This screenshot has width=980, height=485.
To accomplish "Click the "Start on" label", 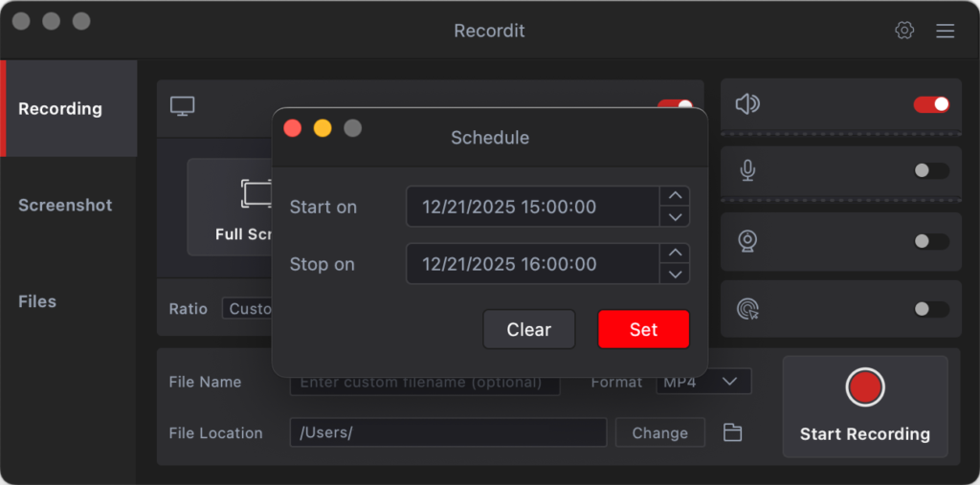I will (323, 207).
